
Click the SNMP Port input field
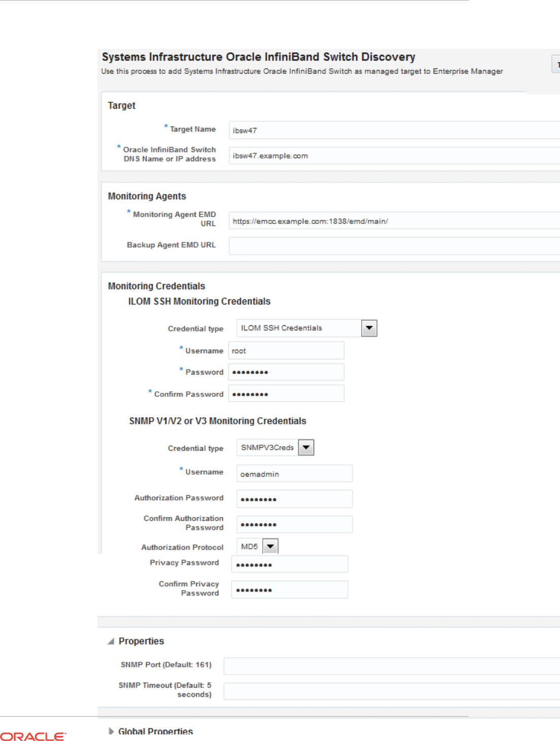(x=391, y=665)
